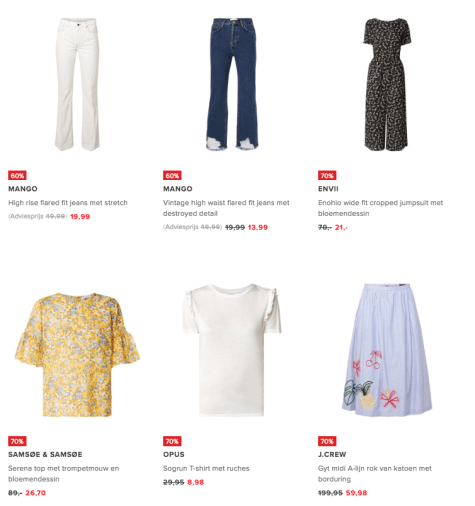This screenshot has width=475, height=506.
Task: Open Serena top met trompetmouw link
Action: 64,474
